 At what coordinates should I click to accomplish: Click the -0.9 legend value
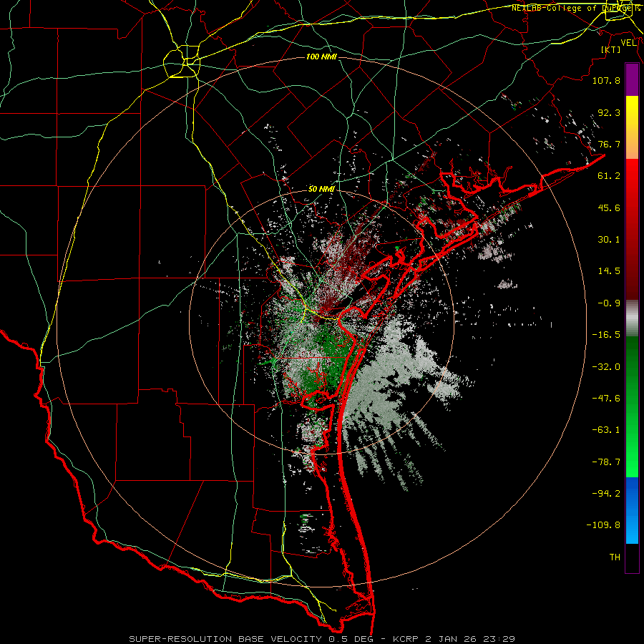pos(609,303)
